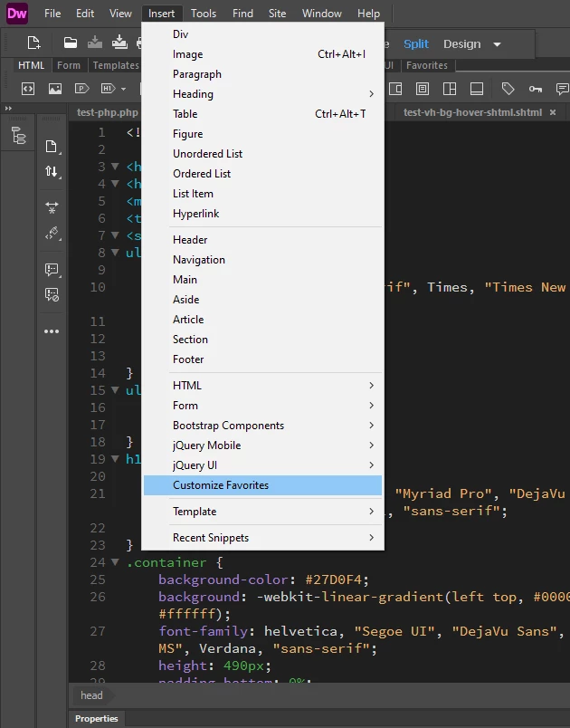This screenshot has width=570, height=728.
Task: Click the Open Documents icon in the side toolbar
Action: tap(52, 147)
